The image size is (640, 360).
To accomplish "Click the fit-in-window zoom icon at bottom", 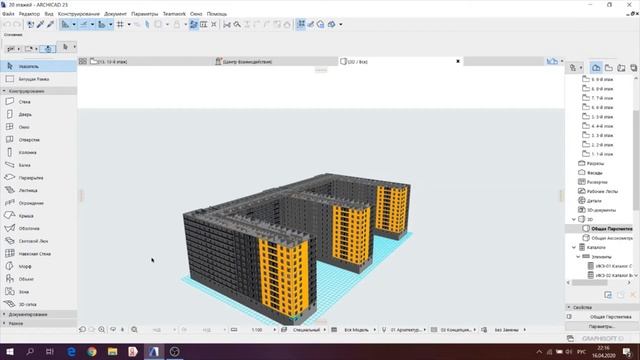I will pos(134,329).
